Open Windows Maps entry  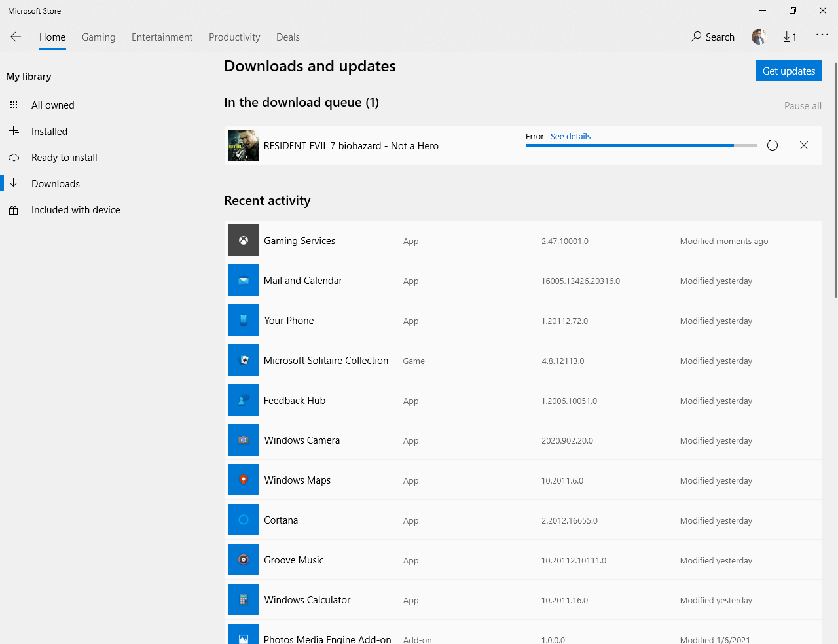click(524, 480)
